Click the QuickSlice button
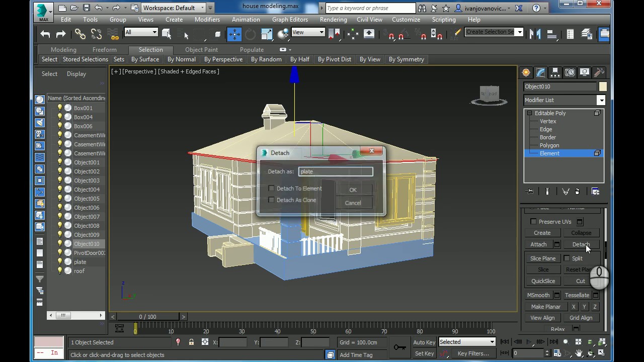The image size is (644, 362). click(543, 281)
